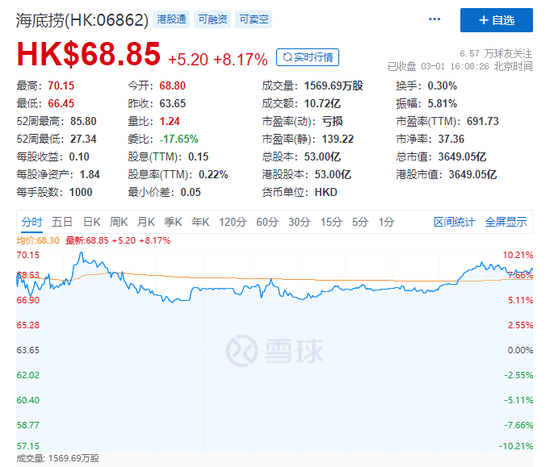Select the 可卖空 tag
550x467 pixels.
253,19
